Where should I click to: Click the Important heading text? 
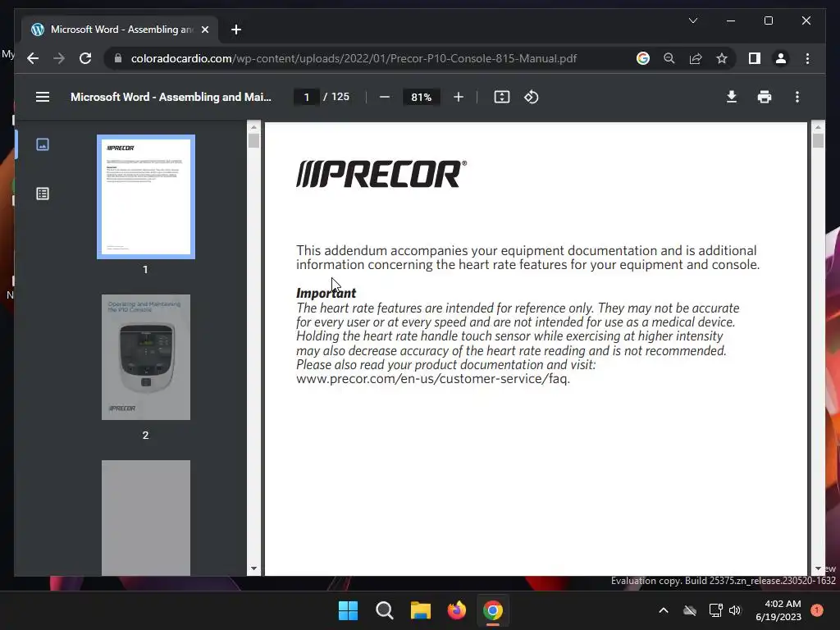point(326,293)
